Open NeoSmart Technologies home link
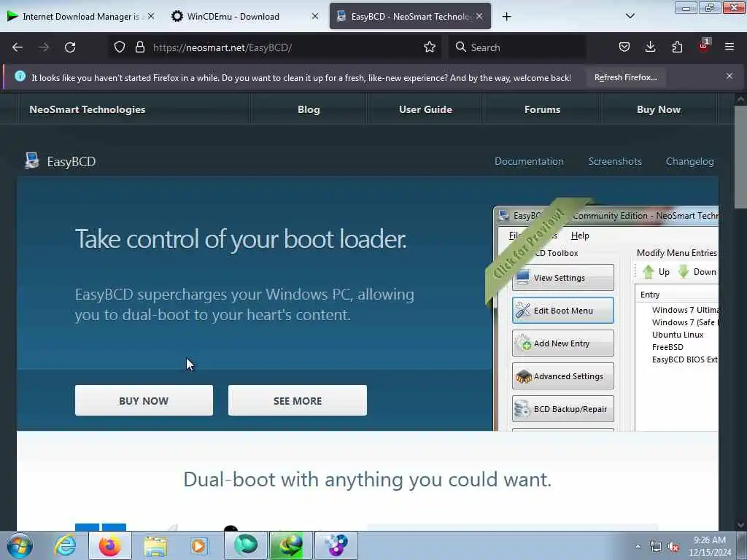Viewport: 747px width, 560px height. pyautogui.click(x=88, y=109)
